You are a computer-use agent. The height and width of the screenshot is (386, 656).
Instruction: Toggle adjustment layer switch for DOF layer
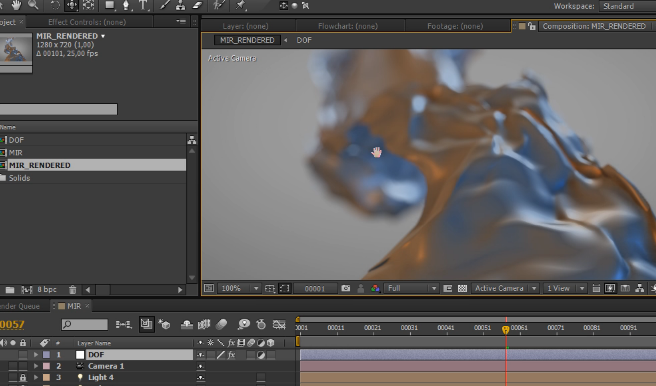[261, 355]
